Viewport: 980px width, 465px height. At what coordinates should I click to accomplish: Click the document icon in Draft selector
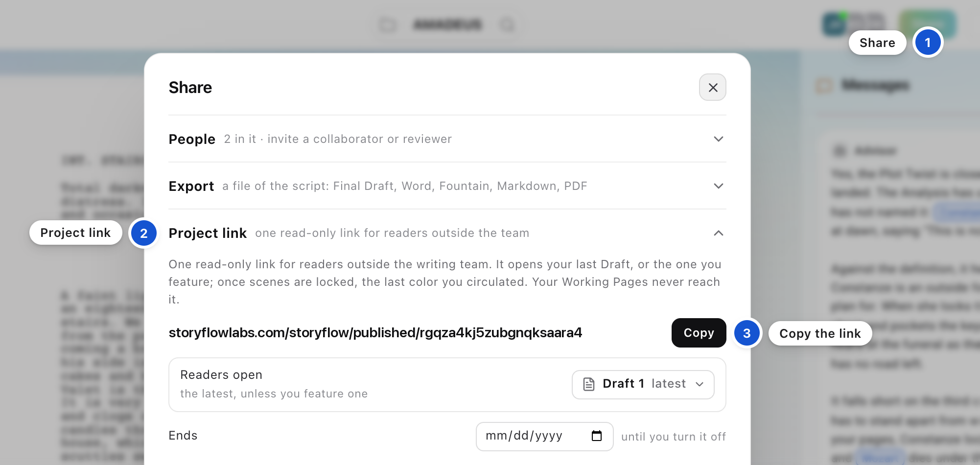click(589, 384)
